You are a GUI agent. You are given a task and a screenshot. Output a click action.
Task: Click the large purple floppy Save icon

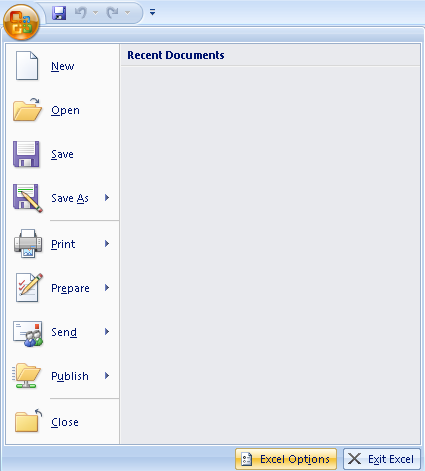pos(26,154)
